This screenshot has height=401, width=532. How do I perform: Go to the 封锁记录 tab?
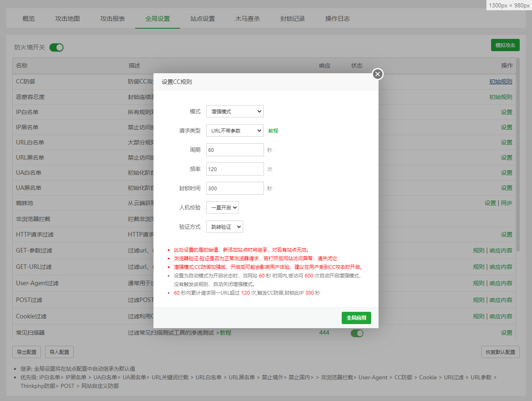pos(293,19)
